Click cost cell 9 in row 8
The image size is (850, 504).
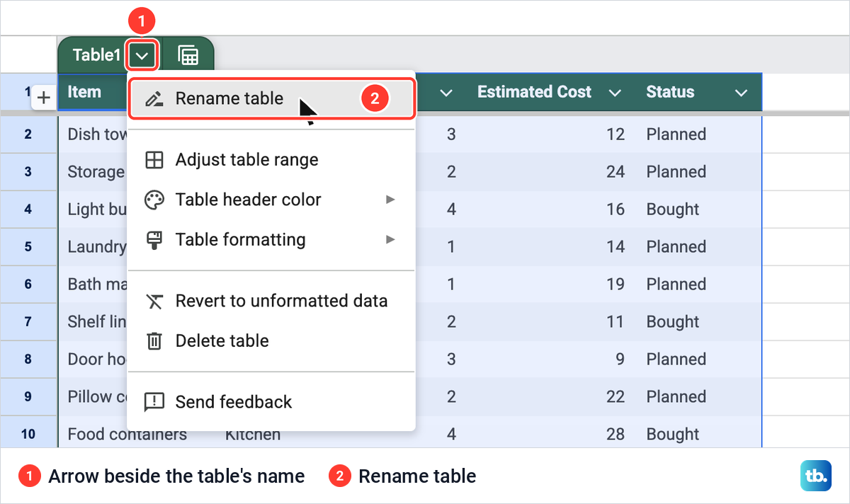620,360
